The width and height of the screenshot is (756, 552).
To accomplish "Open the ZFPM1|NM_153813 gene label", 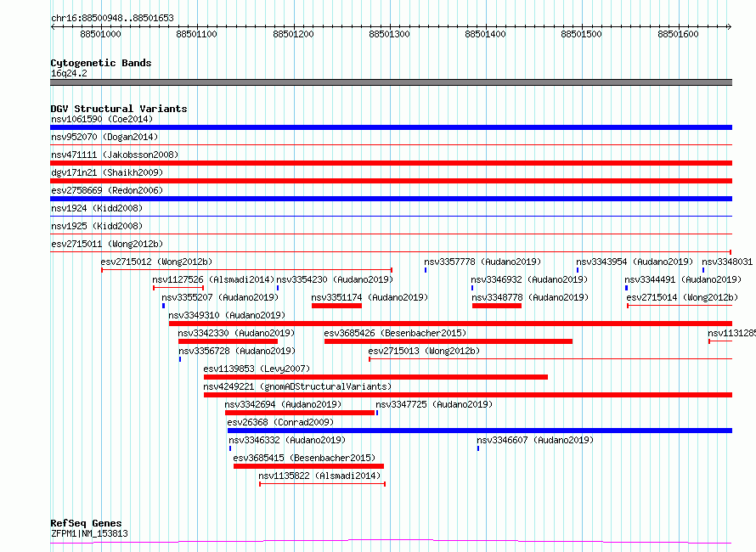I will click(89, 533).
